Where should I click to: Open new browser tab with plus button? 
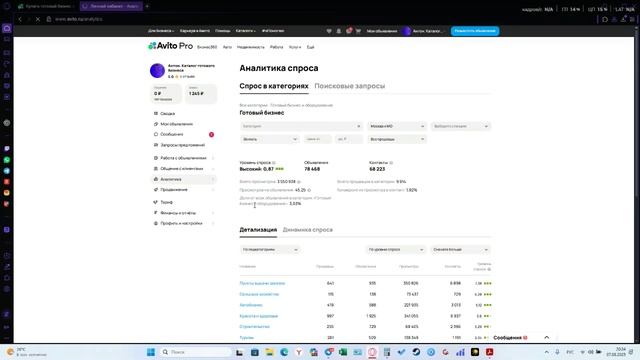click(x=147, y=7)
